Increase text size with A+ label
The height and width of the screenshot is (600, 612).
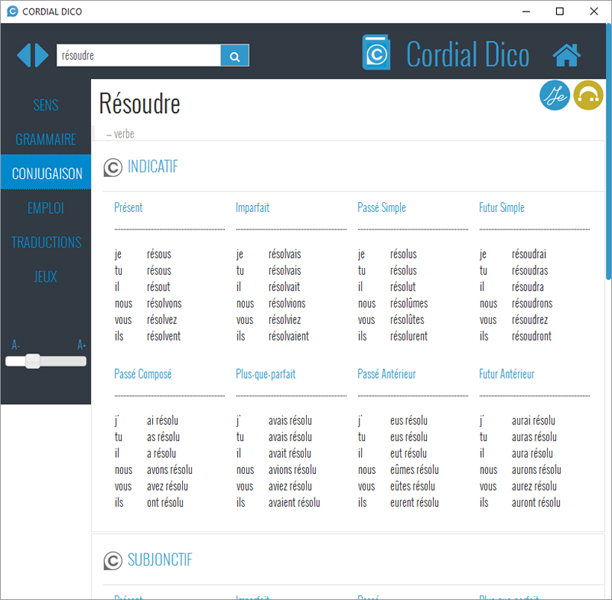point(81,345)
